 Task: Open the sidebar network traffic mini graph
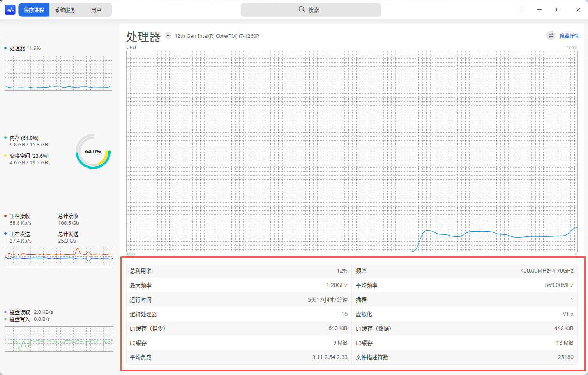point(59,256)
